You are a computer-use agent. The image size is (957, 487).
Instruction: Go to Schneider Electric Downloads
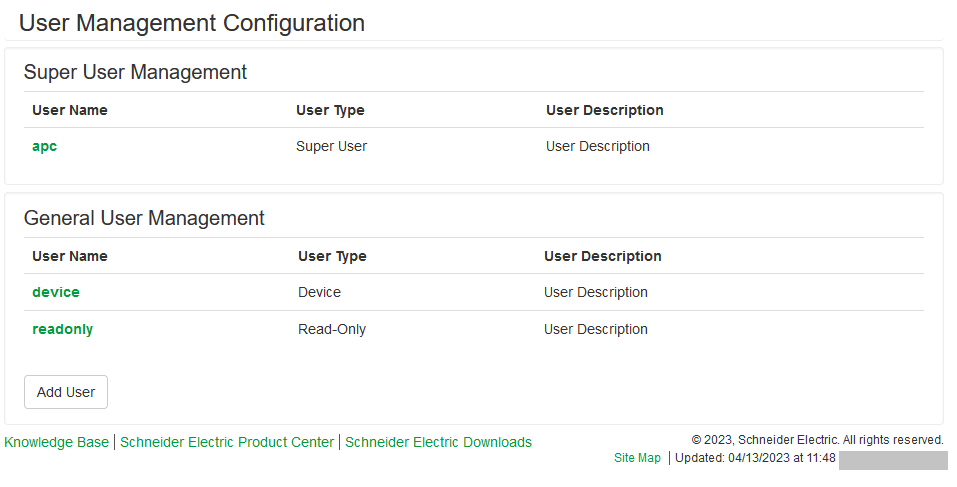[x=438, y=442]
